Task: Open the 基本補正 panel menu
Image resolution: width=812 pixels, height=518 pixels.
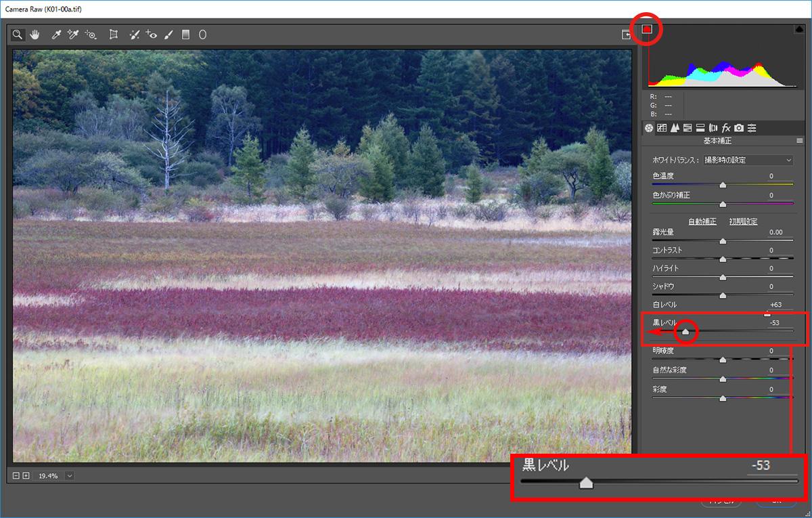Action: (x=800, y=142)
